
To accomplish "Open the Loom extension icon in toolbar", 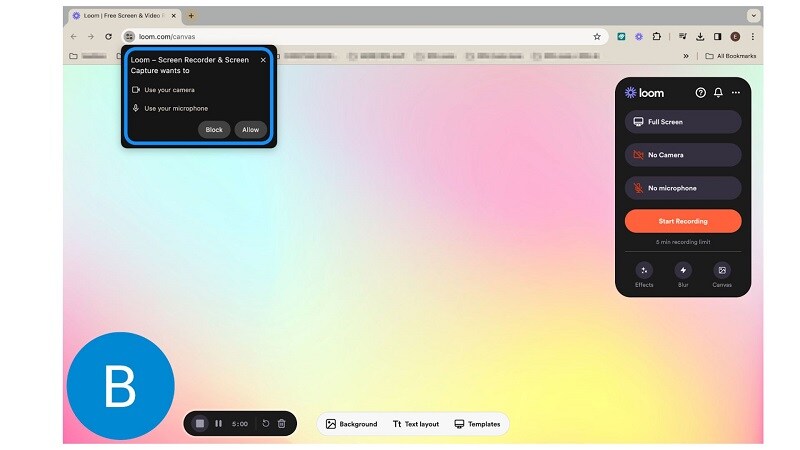I will click(x=639, y=37).
